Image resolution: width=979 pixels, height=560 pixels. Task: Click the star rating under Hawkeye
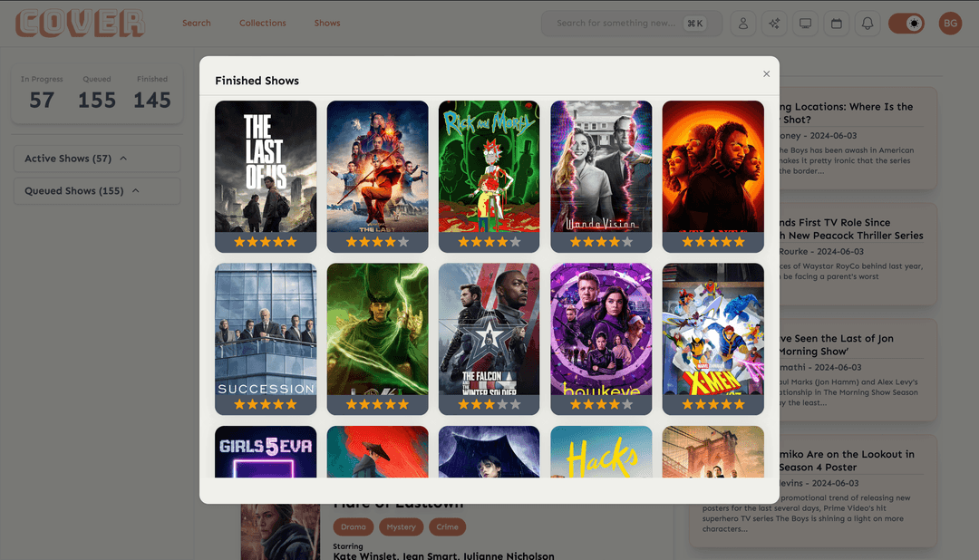[601, 404]
